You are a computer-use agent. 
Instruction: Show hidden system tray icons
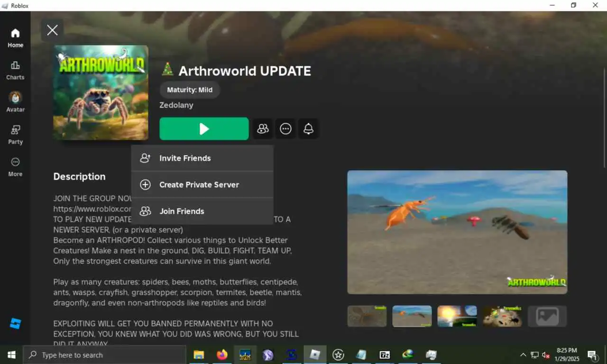(x=523, y=355)
